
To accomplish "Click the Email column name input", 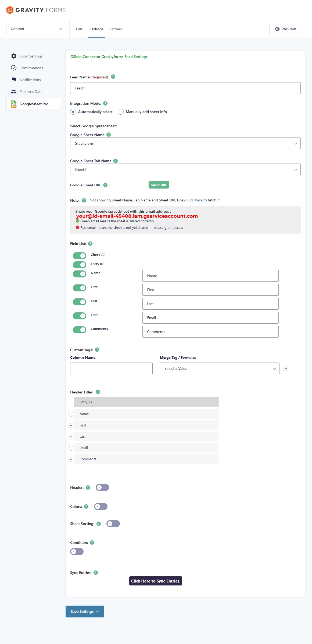I will coord(210,318).
